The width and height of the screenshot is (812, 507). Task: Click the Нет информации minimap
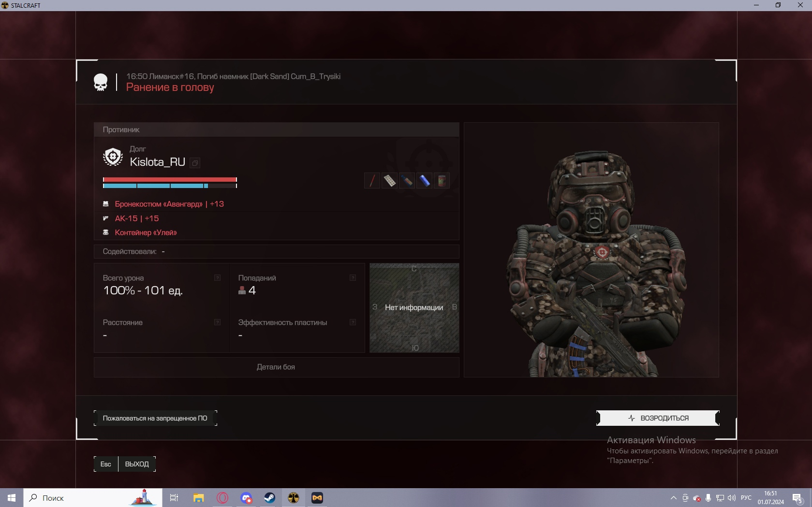[414, 308]
